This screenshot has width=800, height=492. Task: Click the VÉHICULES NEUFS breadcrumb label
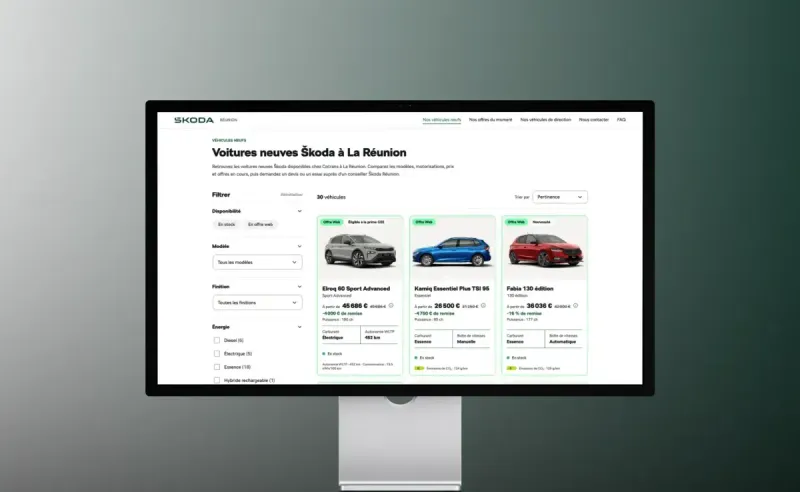click(x=229, y=140)
